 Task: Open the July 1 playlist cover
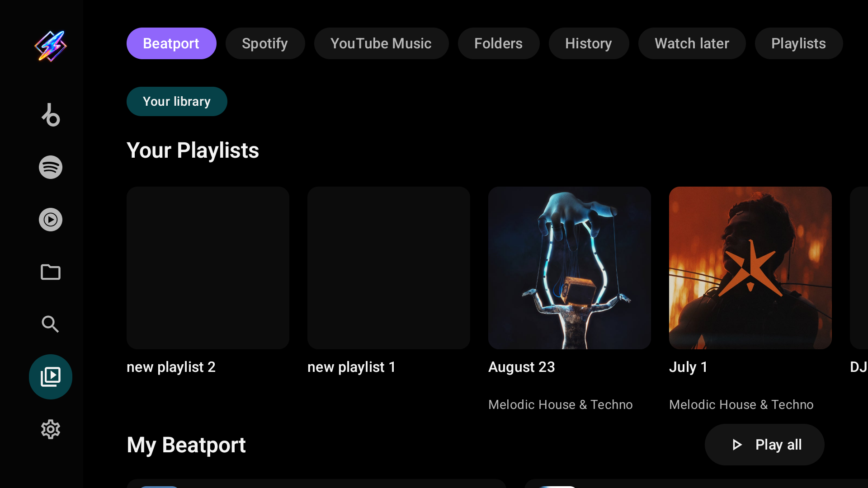point(750,268)
